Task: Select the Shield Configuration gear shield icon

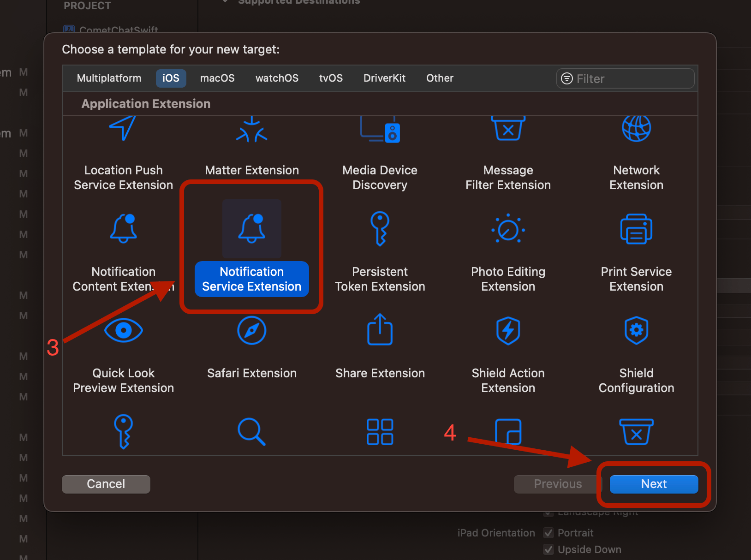Action: (636, 330)
